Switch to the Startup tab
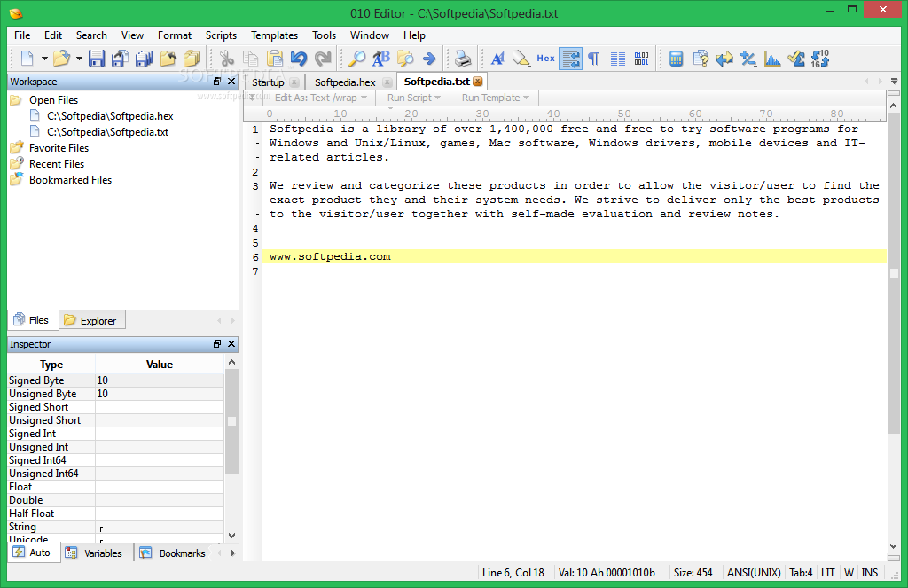This screenshot has height=588, width=908. click(x=268, y=82)
